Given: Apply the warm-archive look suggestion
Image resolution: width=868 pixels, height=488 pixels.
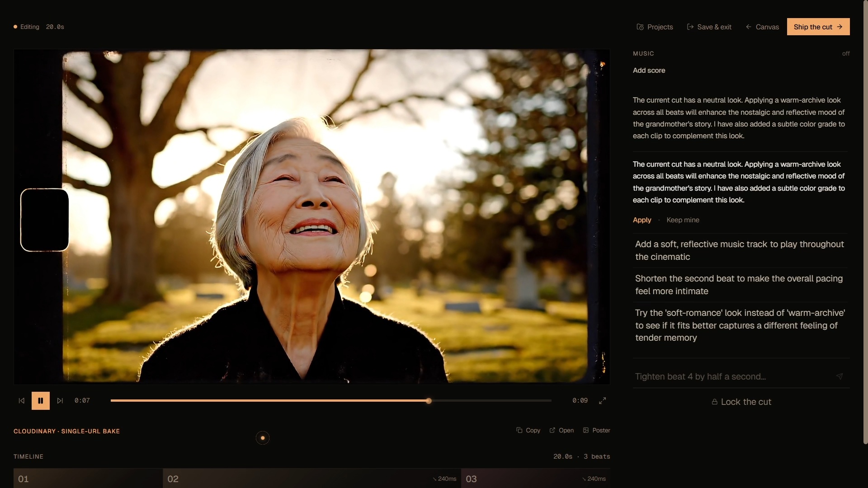Looking at the screenshot, I should tap(642, 220).
